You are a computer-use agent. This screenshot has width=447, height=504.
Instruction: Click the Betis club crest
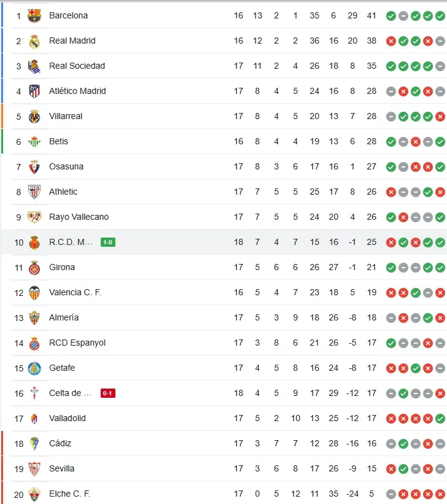[34, 142]
